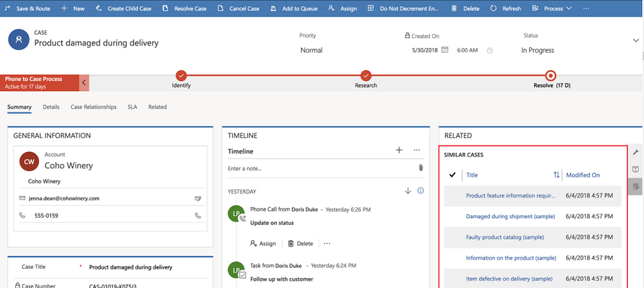Click the timeline info icon

click(421, 191)
